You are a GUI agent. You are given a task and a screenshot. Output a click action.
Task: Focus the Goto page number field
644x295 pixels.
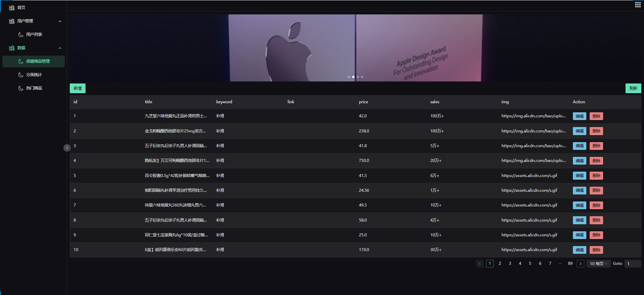(633, 263)
